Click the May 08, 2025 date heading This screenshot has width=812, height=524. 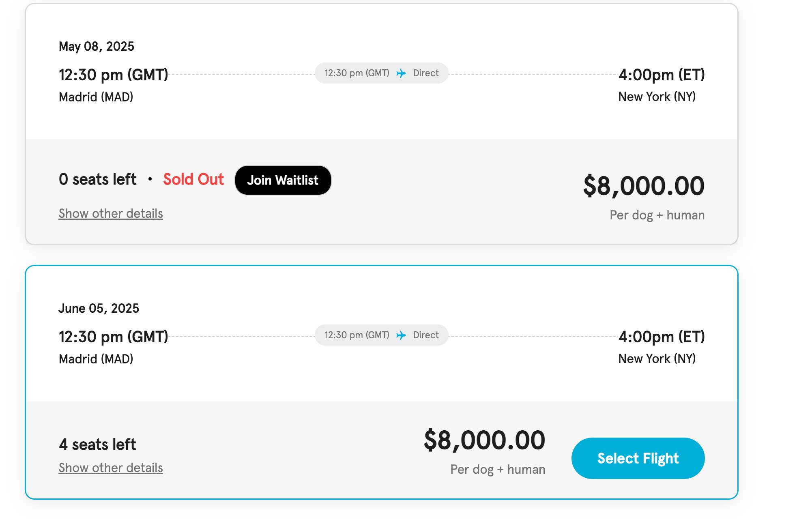(97, 46)
